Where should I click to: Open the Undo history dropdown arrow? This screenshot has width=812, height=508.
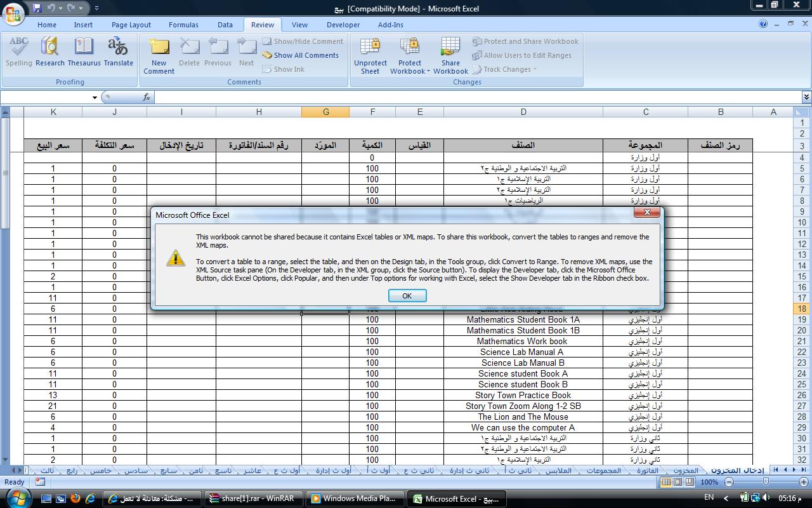61,8
